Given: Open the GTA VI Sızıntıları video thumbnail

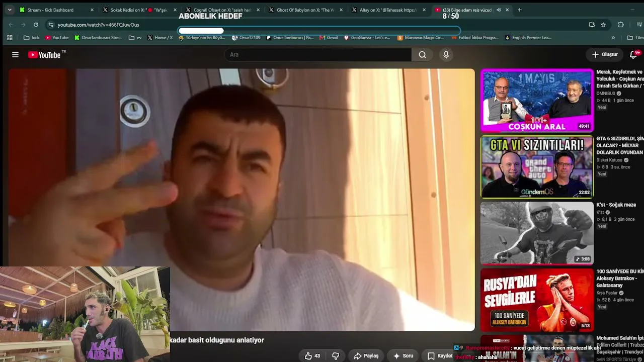Looking at the screenshot, I should (537, 167).
